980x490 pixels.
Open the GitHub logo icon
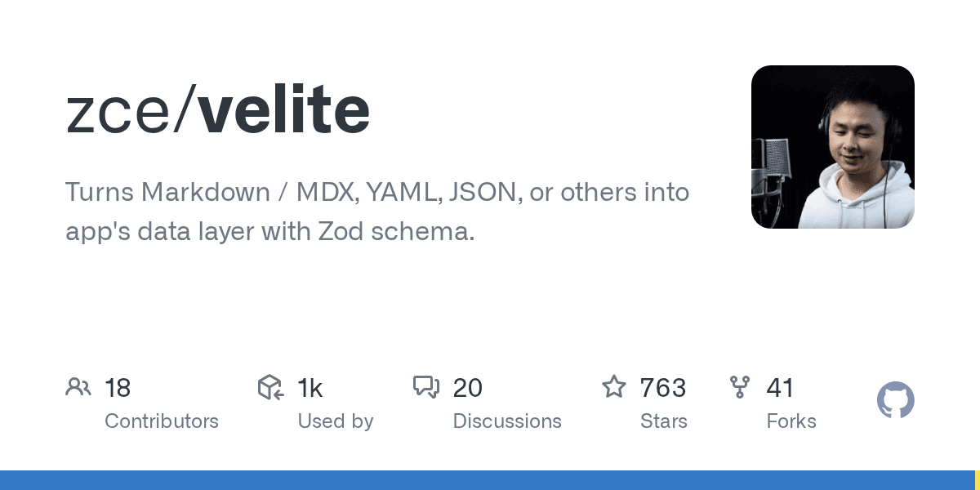[895, 401]
